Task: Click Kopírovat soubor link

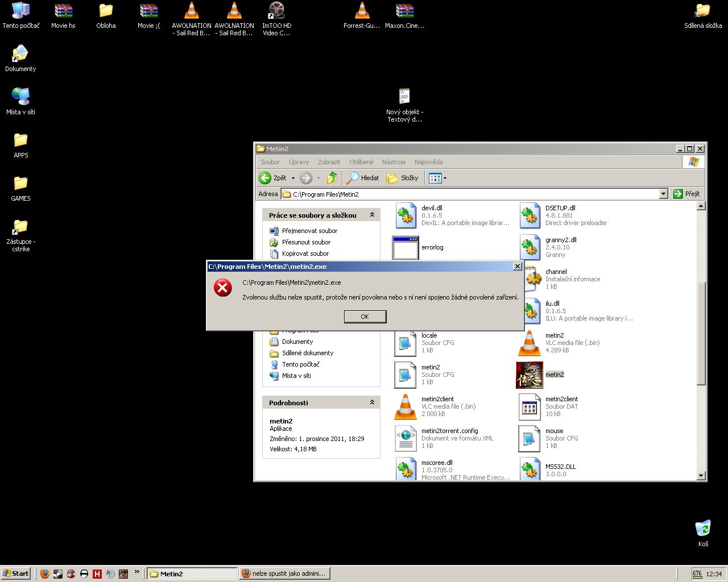Action: point(305,253)
